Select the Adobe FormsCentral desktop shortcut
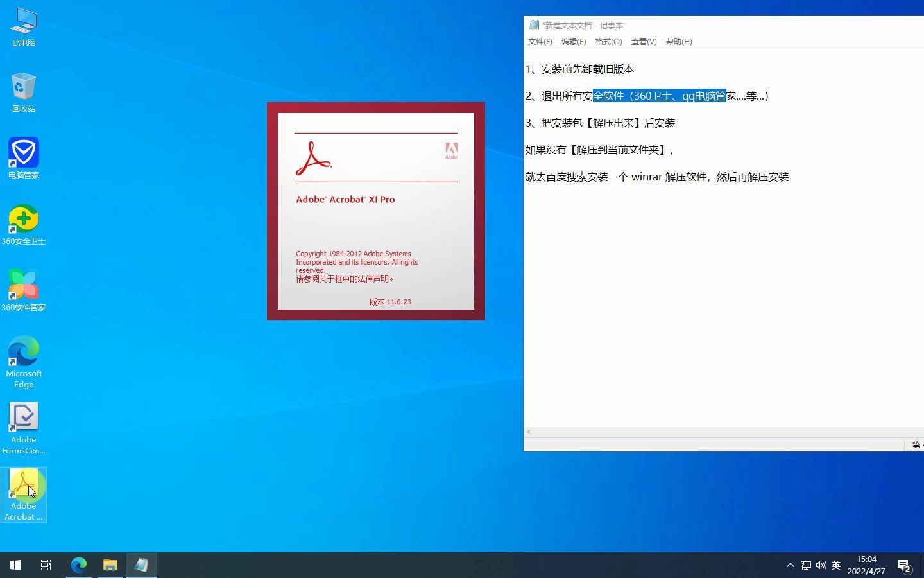The height and width of the screenshot is (578, 924). click(x=24, y=428)
